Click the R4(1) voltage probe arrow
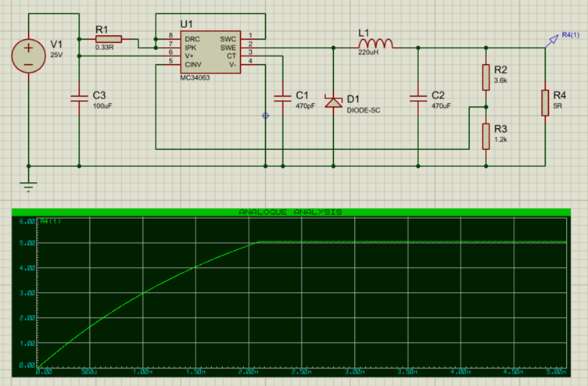Viewport: 588px width, 386px height. (551, 41)
